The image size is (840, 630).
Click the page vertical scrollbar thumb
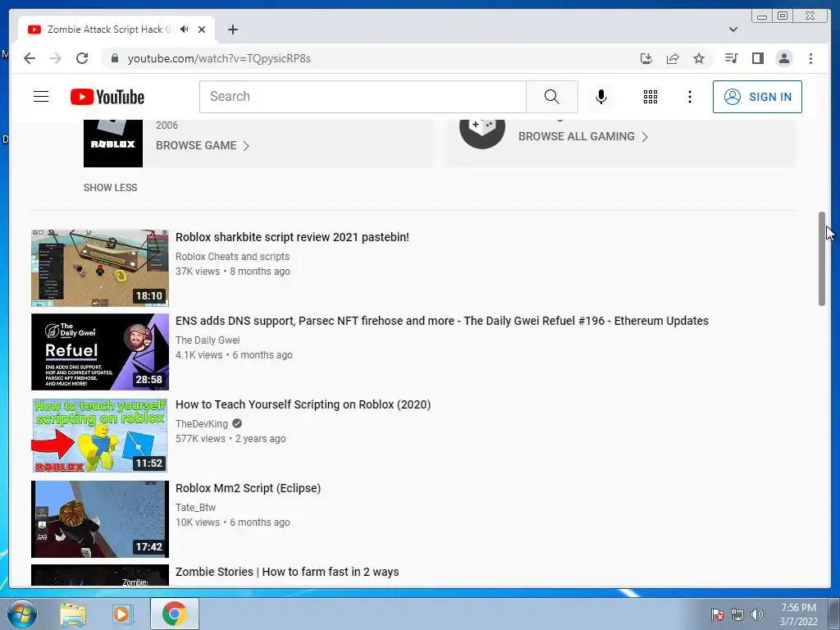pyautogui.click(x=822, y=258)
